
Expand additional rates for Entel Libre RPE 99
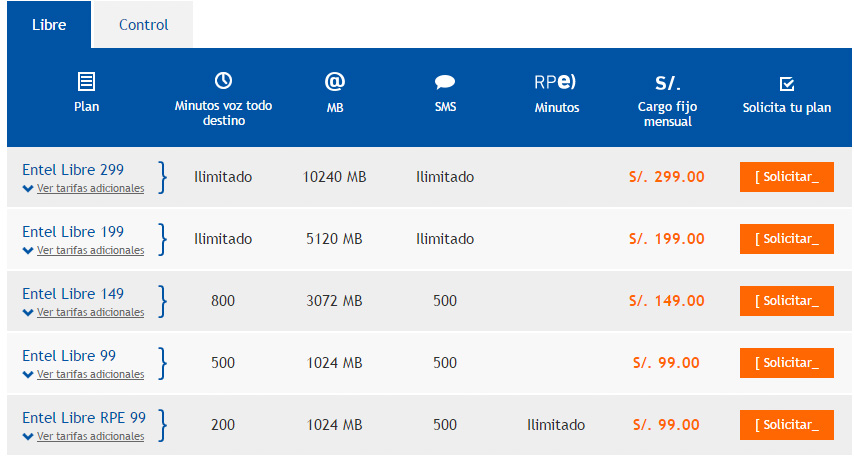point(83,437)
